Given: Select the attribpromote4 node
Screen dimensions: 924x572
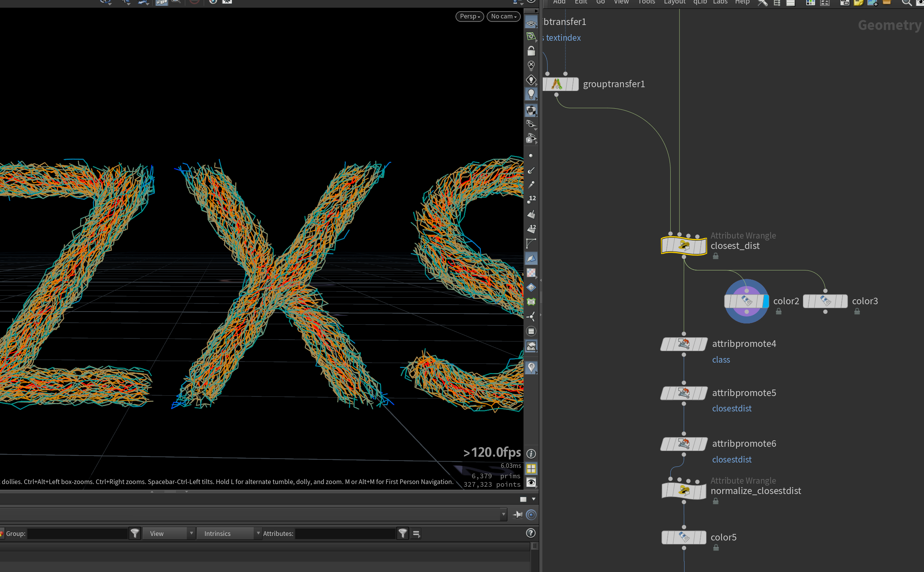Looking at the screenshot, I should [684, 344].
